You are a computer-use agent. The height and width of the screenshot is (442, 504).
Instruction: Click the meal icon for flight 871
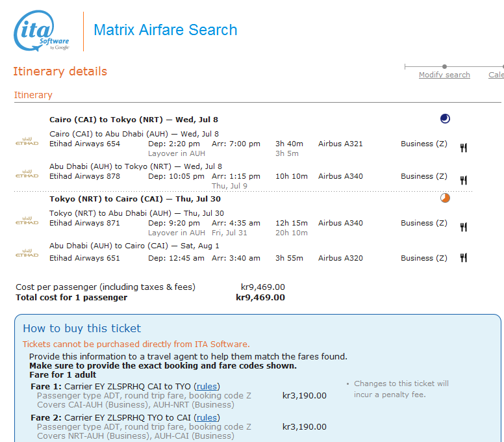point(464,227)
